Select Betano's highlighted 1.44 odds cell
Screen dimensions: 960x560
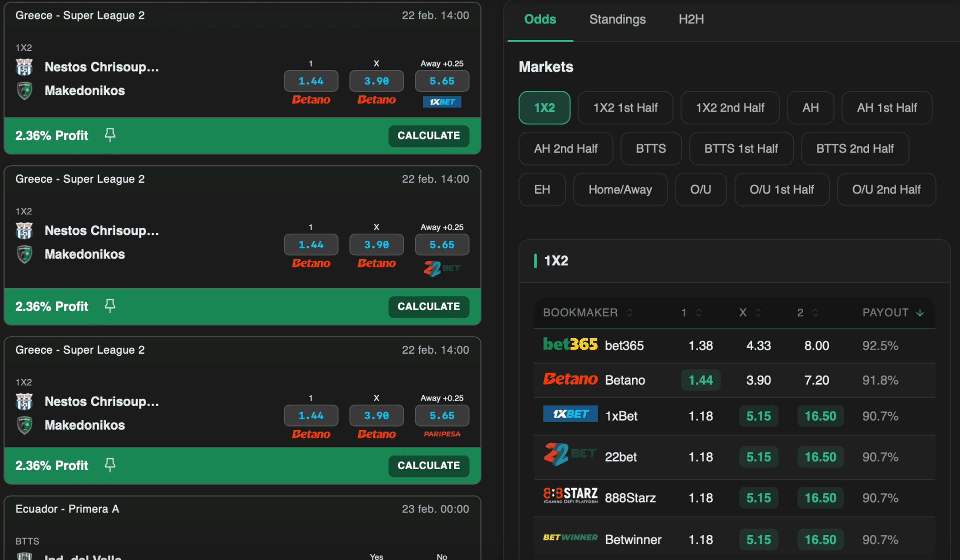(700, 380)
